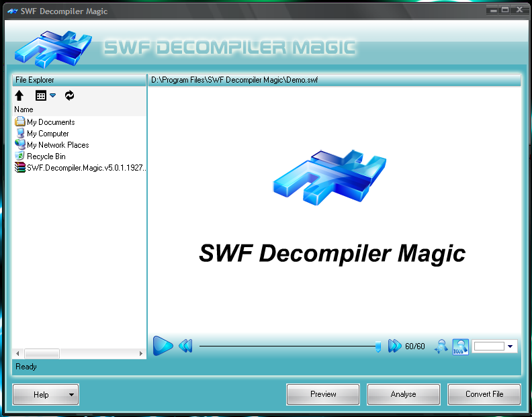Go up one folder level arrow

(x=19, y=95)
